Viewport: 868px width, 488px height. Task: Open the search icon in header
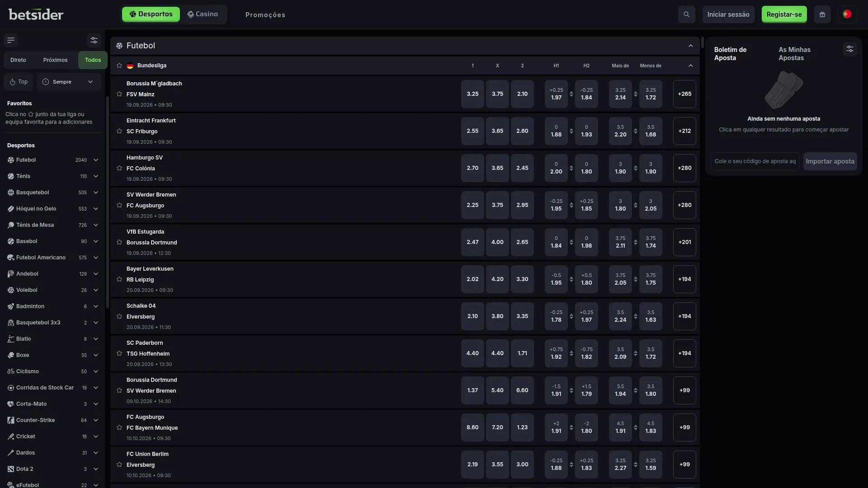[686, 14]
